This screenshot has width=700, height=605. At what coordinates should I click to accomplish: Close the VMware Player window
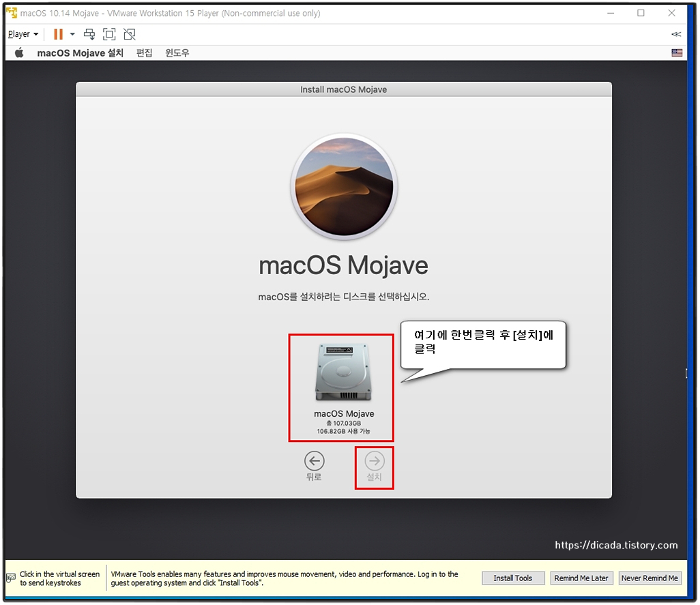(x=671, y=13)
